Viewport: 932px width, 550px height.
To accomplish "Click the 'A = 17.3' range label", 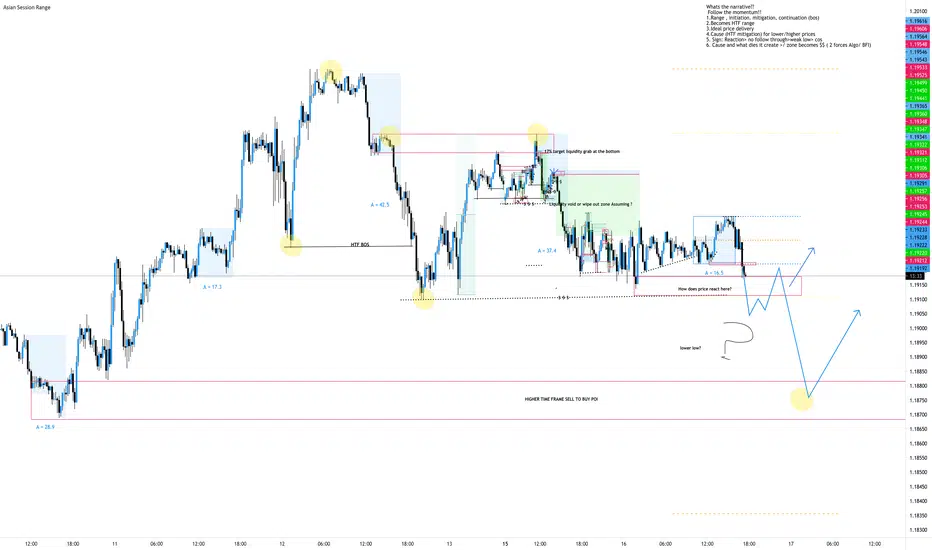I will 212,287.
